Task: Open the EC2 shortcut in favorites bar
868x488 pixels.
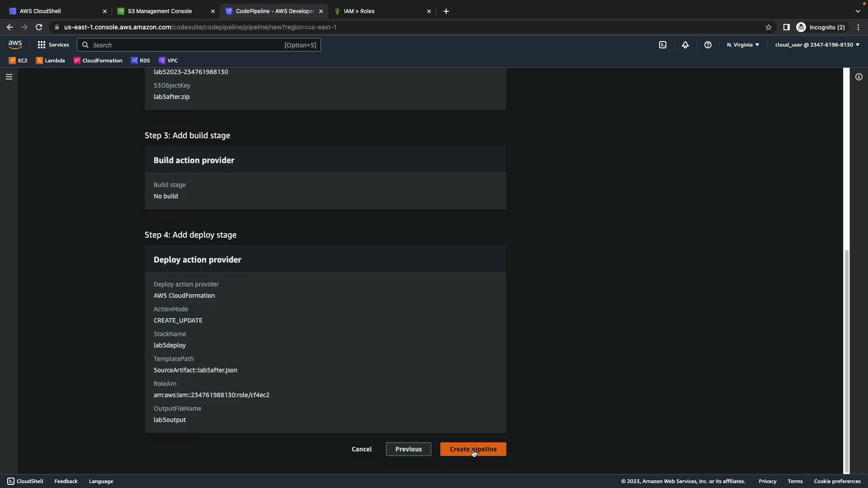Action: (x=18, y=61)
